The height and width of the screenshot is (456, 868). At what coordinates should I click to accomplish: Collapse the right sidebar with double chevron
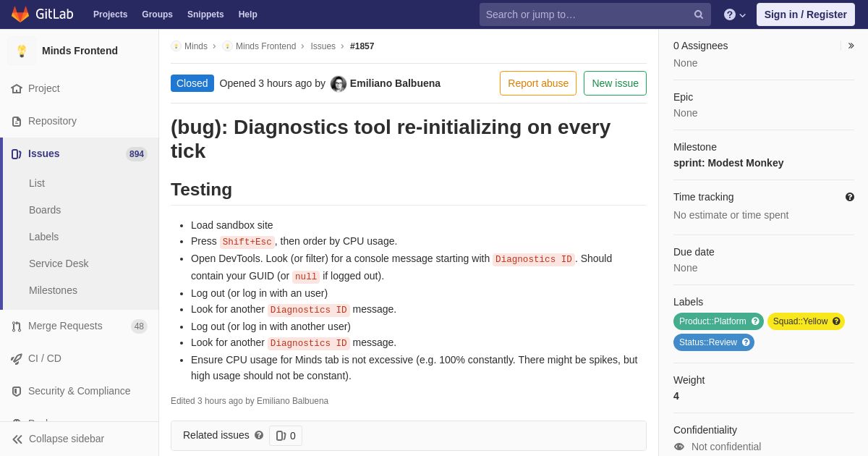click(851, 46)
